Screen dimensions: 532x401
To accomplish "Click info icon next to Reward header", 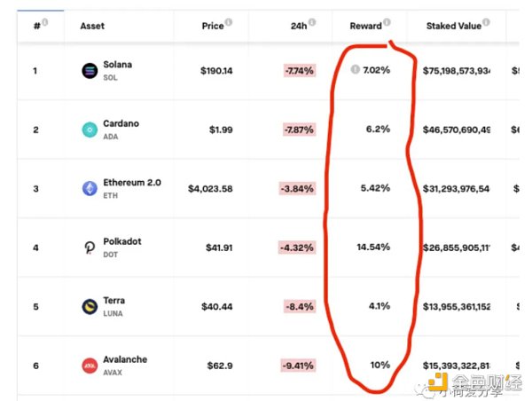I will [x=387, y=22].
